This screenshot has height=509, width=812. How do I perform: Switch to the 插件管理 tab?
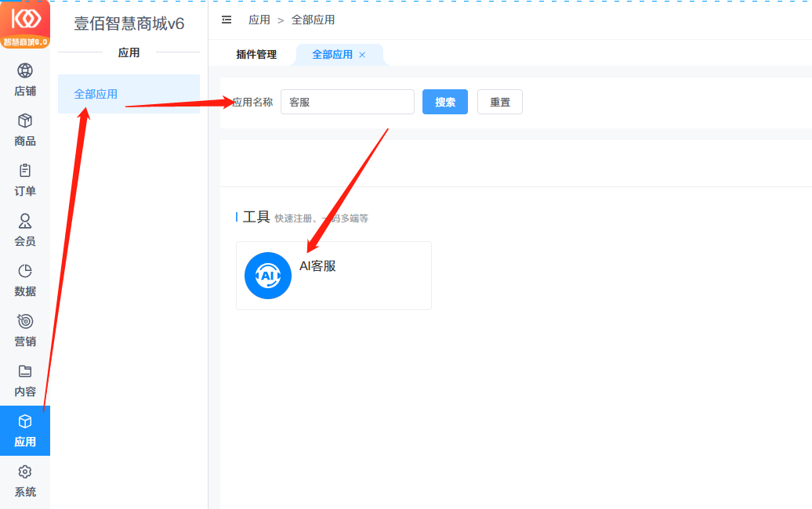click(x=256, y=55)
